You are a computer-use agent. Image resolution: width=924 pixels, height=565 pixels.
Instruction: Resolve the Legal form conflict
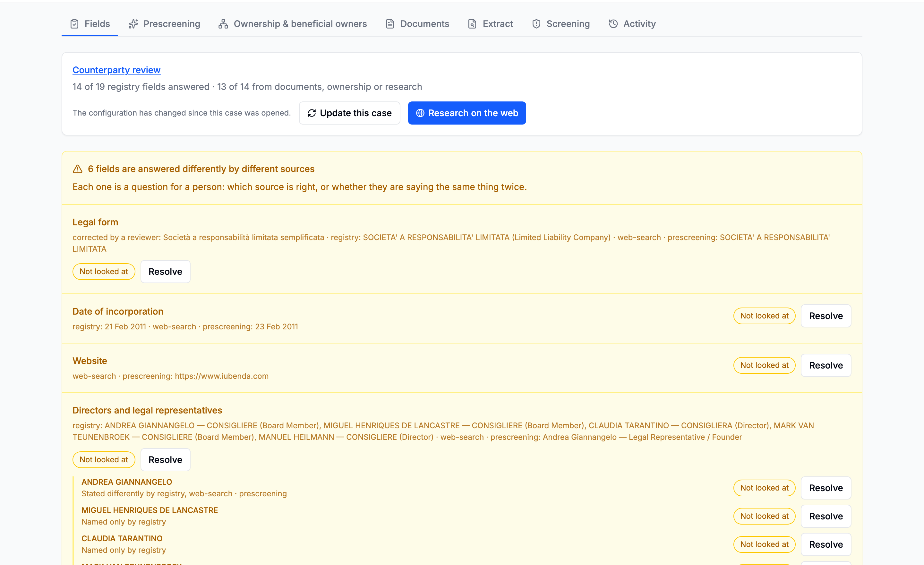tap(165, 271)
